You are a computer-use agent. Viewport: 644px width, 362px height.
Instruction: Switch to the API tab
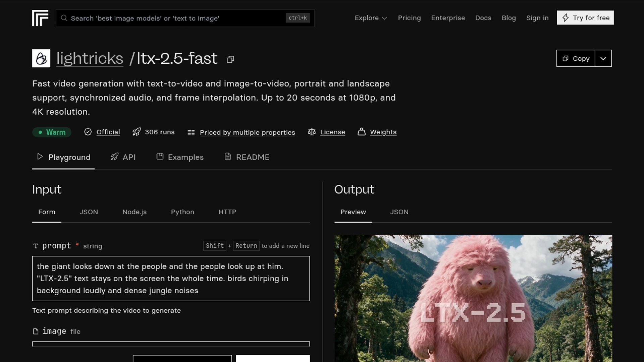point(123,157)
